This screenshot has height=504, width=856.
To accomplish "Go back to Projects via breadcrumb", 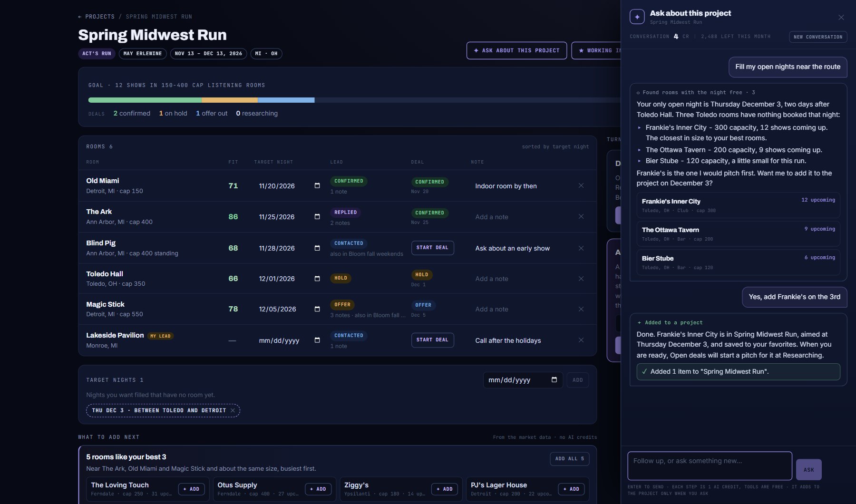I will [97, 17].
